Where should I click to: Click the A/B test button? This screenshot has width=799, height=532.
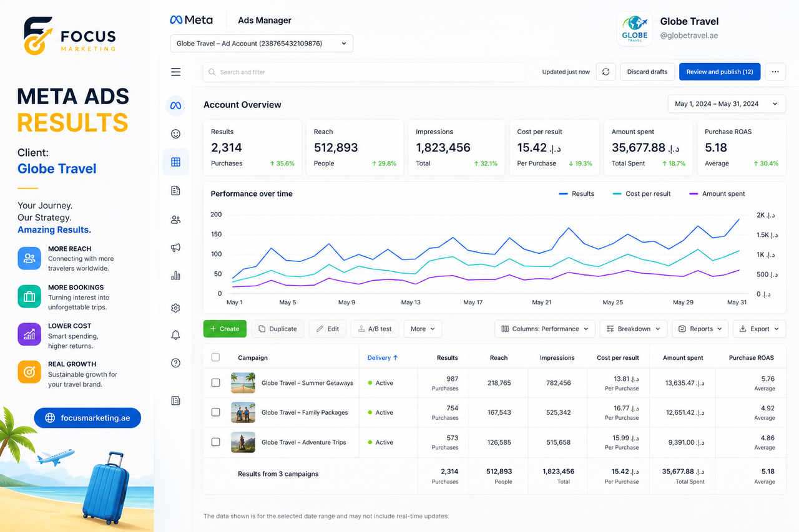[375, 329]
